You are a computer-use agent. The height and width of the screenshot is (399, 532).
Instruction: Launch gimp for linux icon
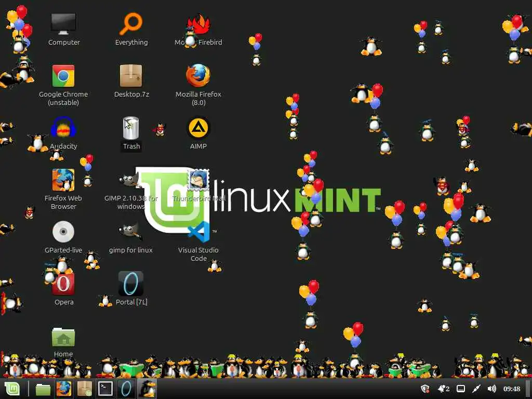(130, 231)
